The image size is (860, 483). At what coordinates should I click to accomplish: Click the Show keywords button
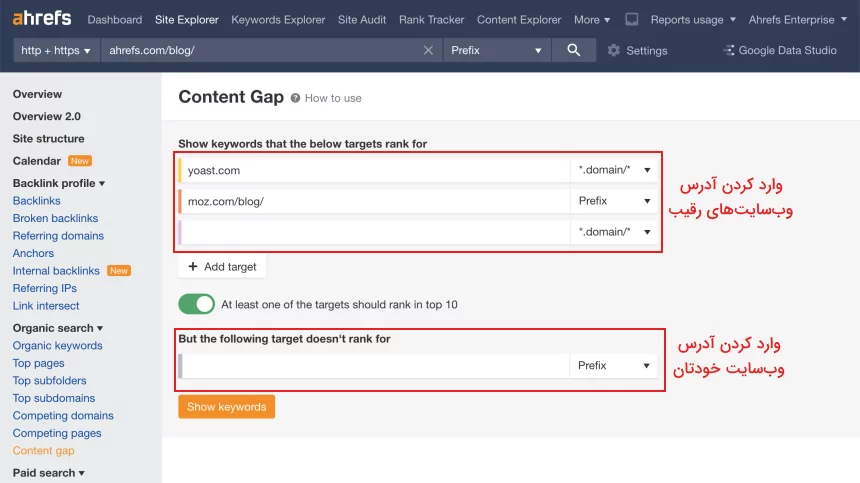tap(226, 407)
